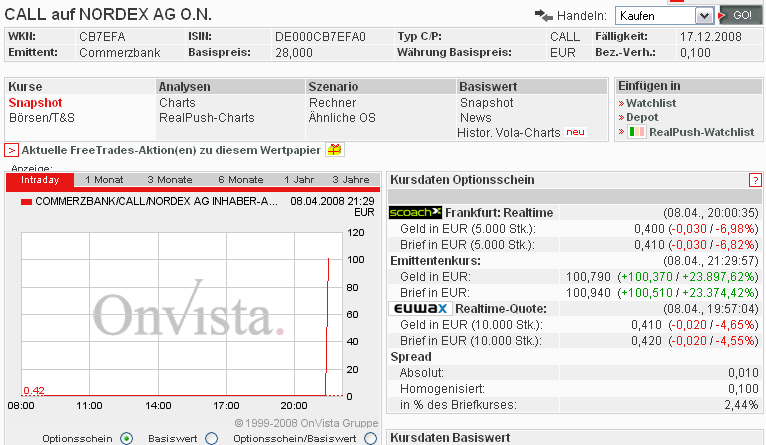This screenshot has width=766, height=445.
Task: Open the News link under Basiswert
Action: coord(476,118)
